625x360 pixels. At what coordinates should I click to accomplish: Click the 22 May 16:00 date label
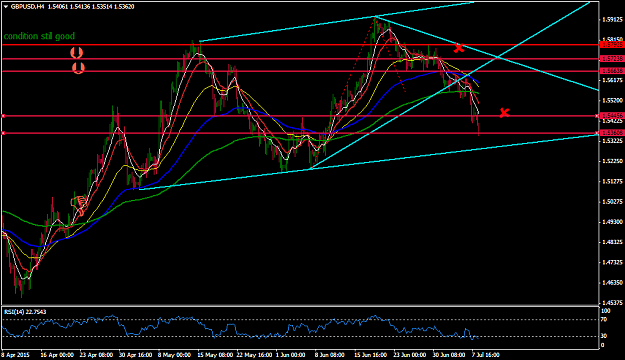(x=254, y=354)
